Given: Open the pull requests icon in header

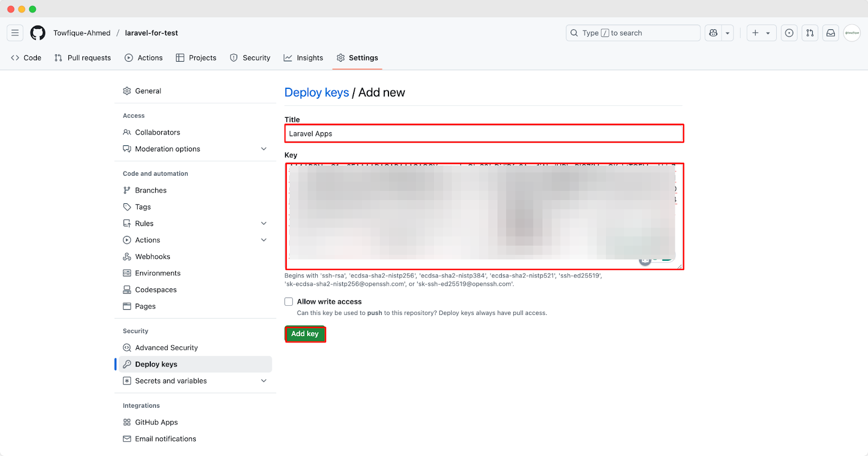Looking at the screenshot, I should click(x=810, y=33).
